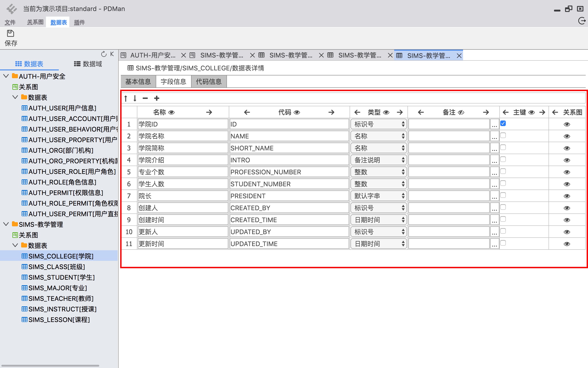
Task: Check primary key for SHORT_NAME row
Action: pos(503,147)
